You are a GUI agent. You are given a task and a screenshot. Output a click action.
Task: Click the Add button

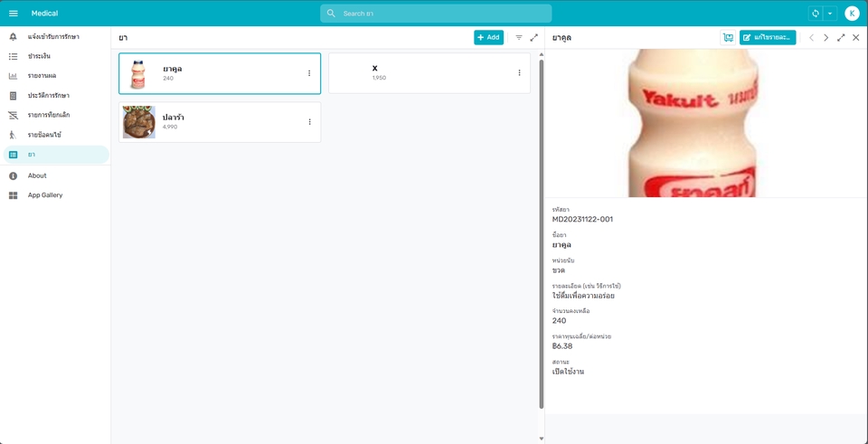tap(488, 37)
